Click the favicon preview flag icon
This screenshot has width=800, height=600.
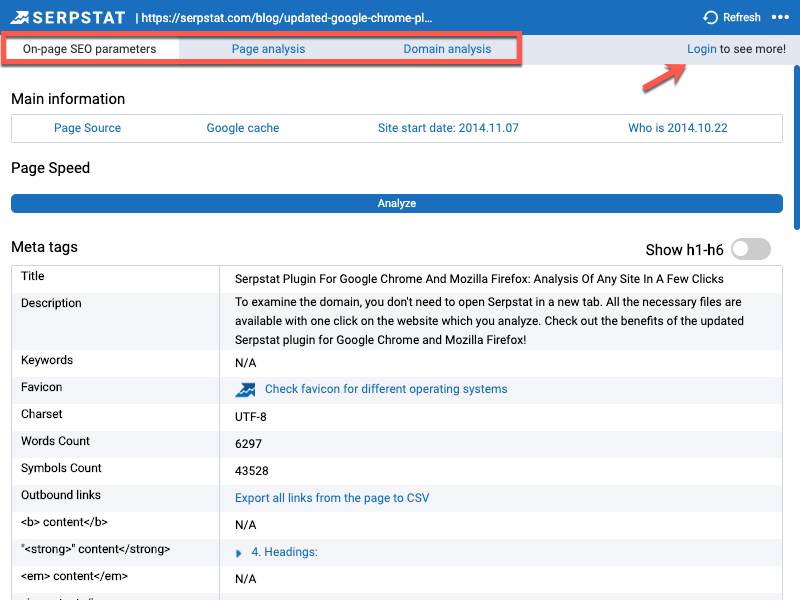[x=244, y=389]
